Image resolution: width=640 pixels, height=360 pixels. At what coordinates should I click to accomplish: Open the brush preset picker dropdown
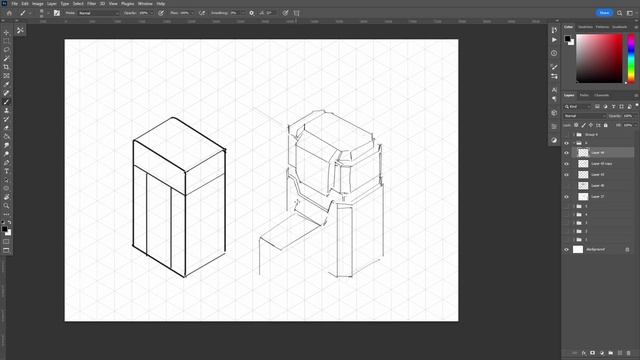48,13
